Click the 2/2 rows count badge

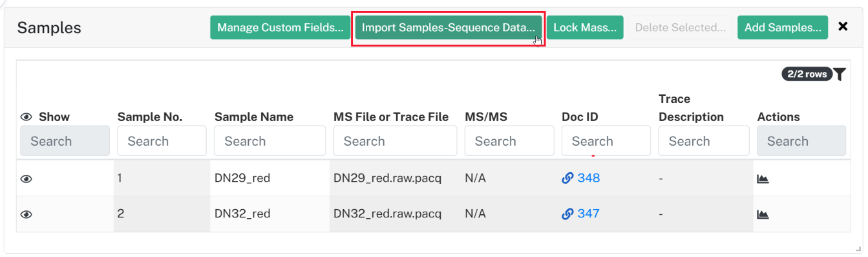coord(806,74)
